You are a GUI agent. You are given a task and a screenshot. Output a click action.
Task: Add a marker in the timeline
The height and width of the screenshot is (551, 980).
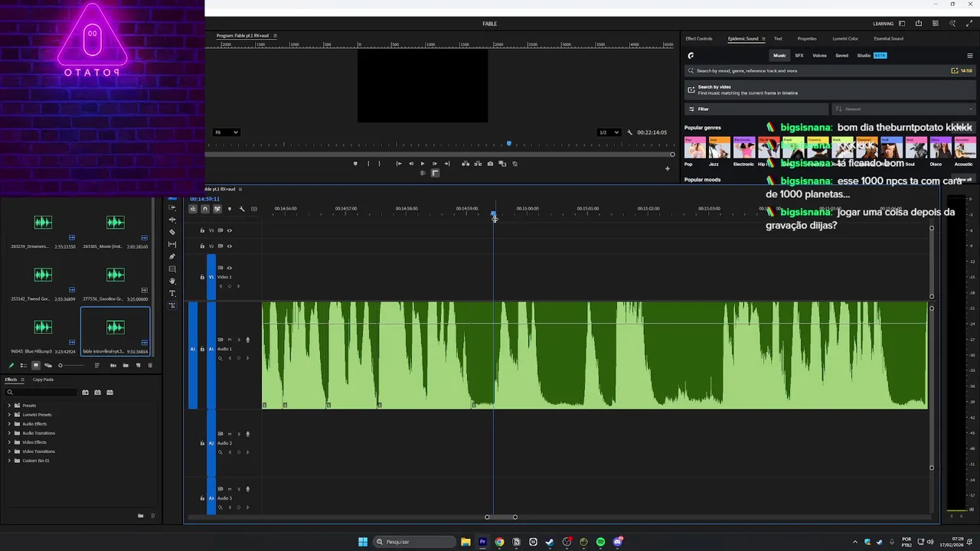coord(229,209)
